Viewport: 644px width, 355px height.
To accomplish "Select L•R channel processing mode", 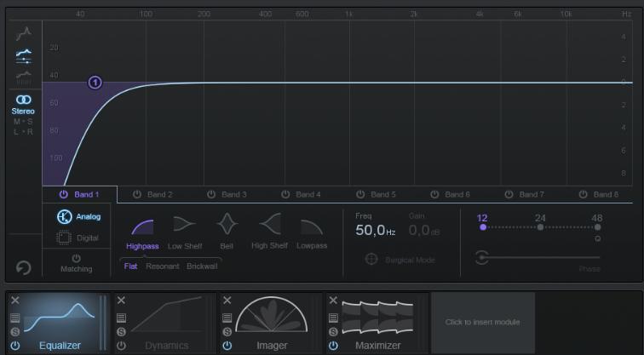I will 23,132.
